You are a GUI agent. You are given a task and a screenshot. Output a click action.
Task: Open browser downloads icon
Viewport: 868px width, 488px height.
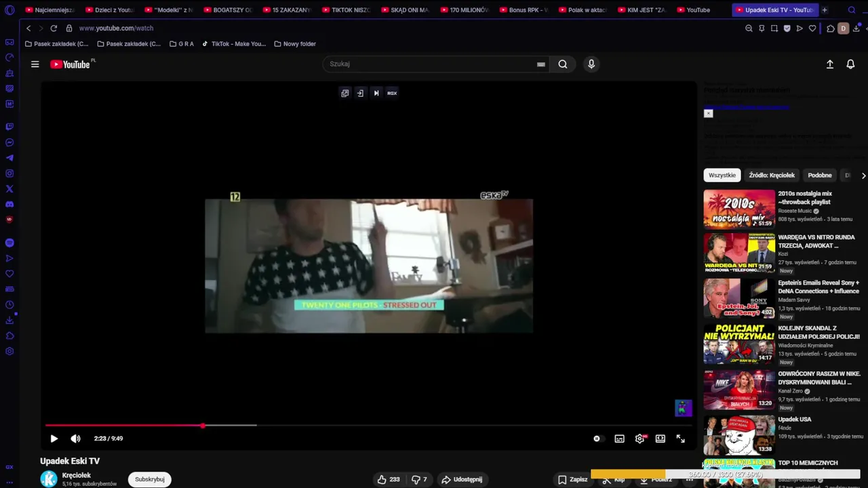(x=857, y=28)
